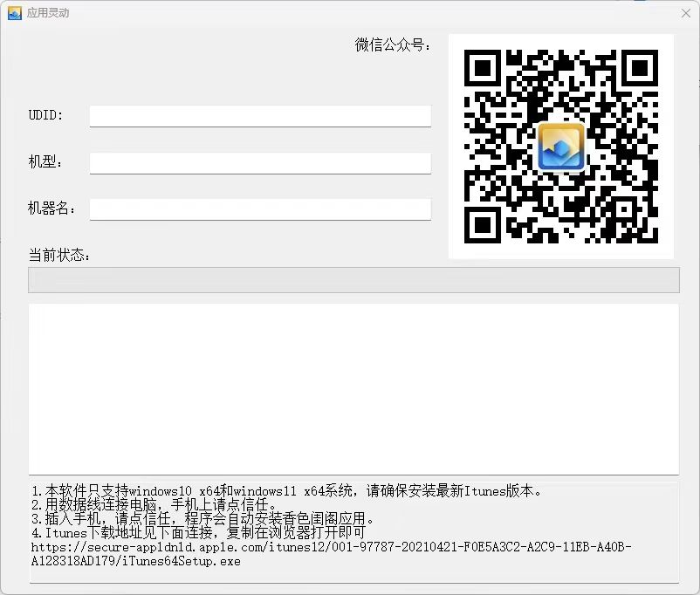Click instruction line 2 about 数据线连接电脑
This screenshot has width=700, height=595.
[x=154, y=504]
